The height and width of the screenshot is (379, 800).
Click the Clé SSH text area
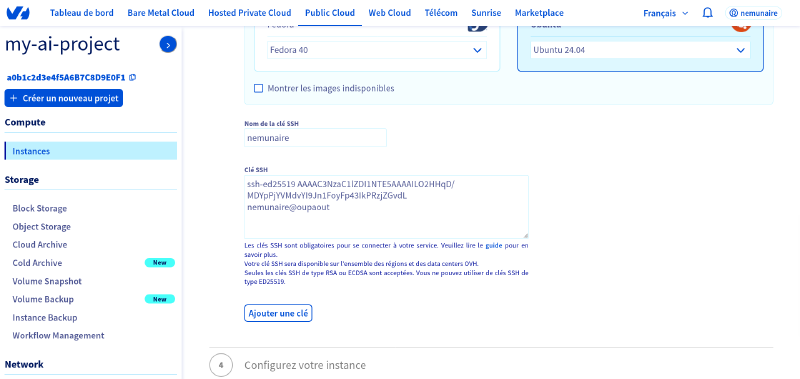pyautogui.click(x=386, y=207)
